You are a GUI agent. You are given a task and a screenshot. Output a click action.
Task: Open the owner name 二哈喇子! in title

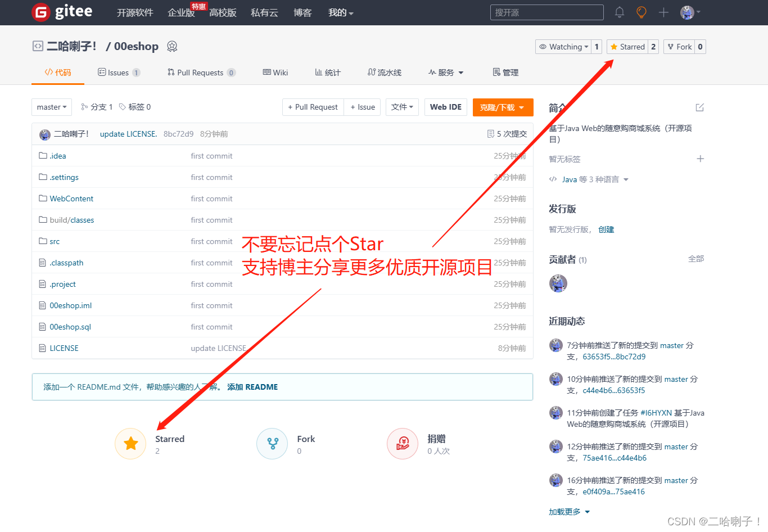coord(71,47)
